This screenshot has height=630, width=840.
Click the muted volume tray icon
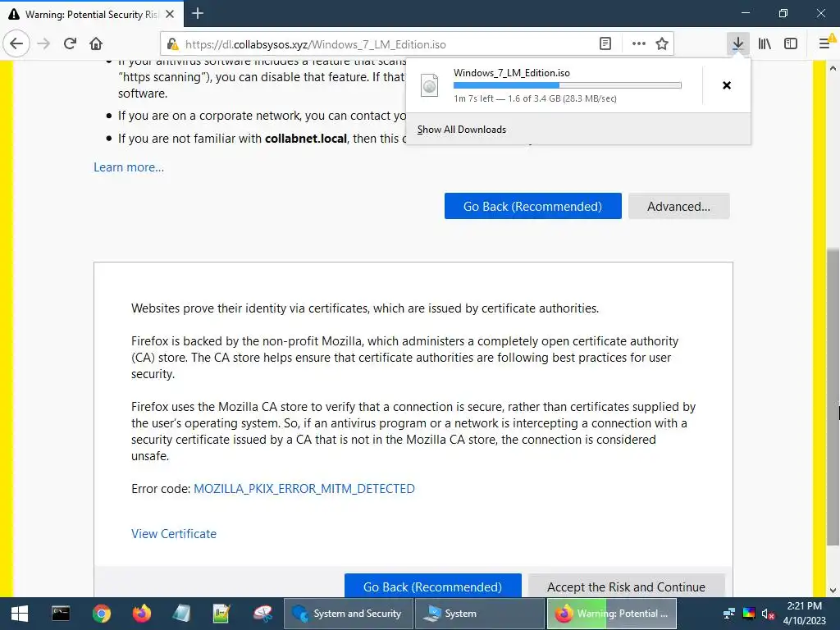(768, 614)
